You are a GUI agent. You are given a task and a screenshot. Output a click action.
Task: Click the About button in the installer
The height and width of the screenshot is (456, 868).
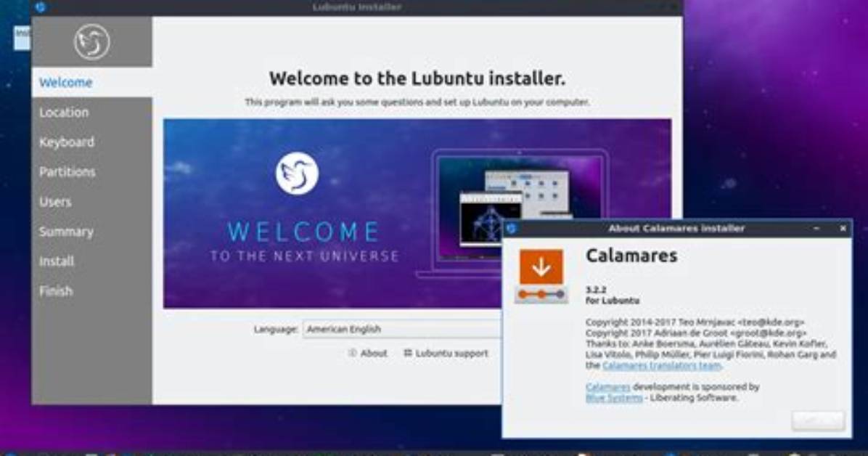click(x=368, y=353)
